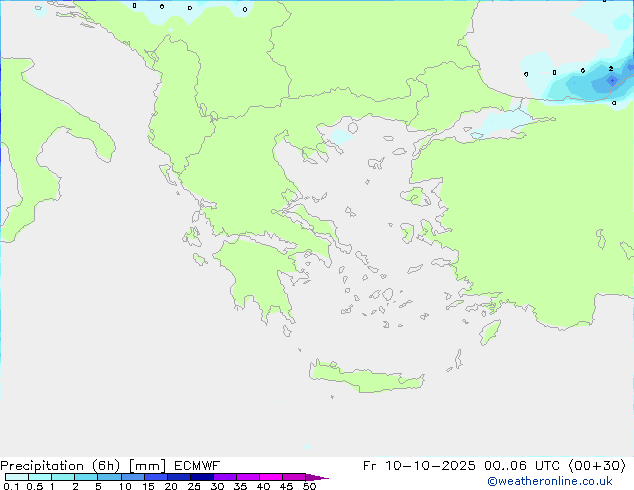634x490 pixels.
Task: Click the '(00+30)' forecast offset text
Action: tap(597, 466)
